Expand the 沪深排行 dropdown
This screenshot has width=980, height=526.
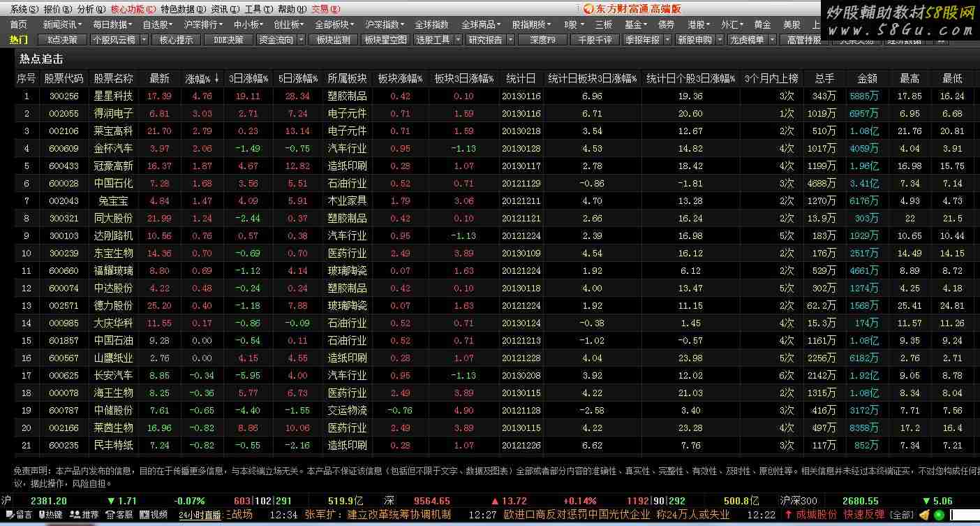click(x=203, y=24)
